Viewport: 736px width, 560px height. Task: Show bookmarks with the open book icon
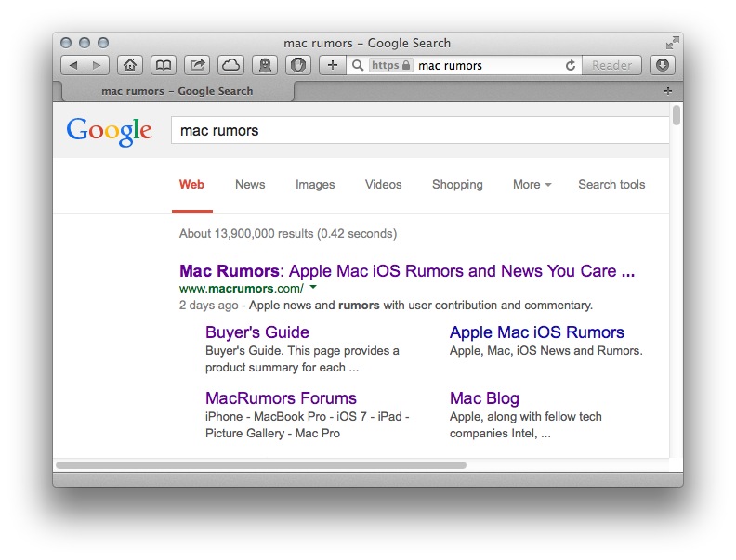tap(164, 65)
